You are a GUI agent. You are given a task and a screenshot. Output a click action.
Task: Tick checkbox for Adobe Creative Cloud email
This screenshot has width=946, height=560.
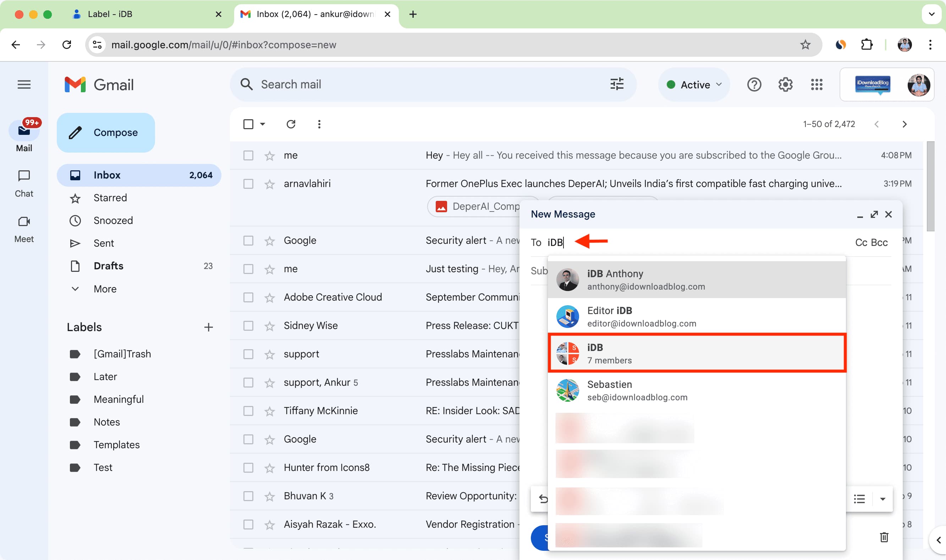pos(248,298)
